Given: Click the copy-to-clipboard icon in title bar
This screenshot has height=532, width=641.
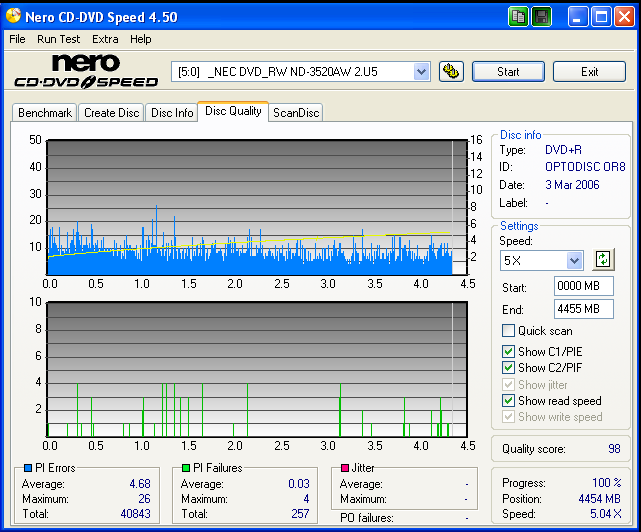Looking at the screenshot, I should (518, 17).
